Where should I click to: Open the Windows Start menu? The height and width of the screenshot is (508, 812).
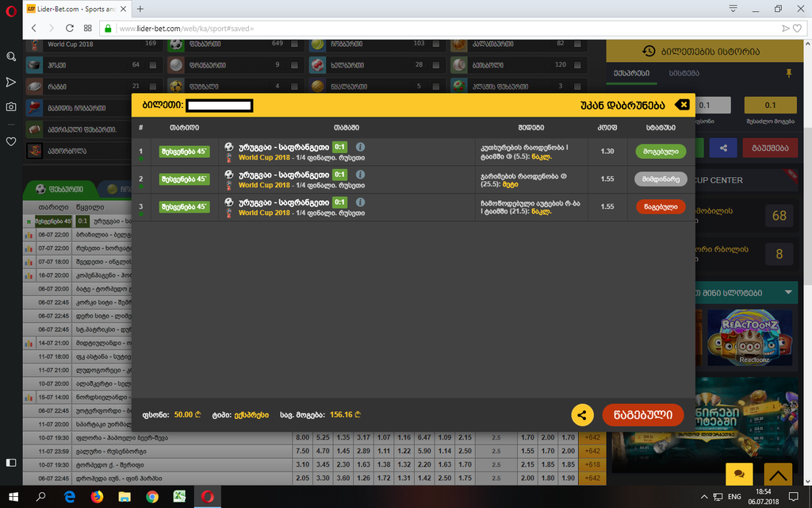13,497
